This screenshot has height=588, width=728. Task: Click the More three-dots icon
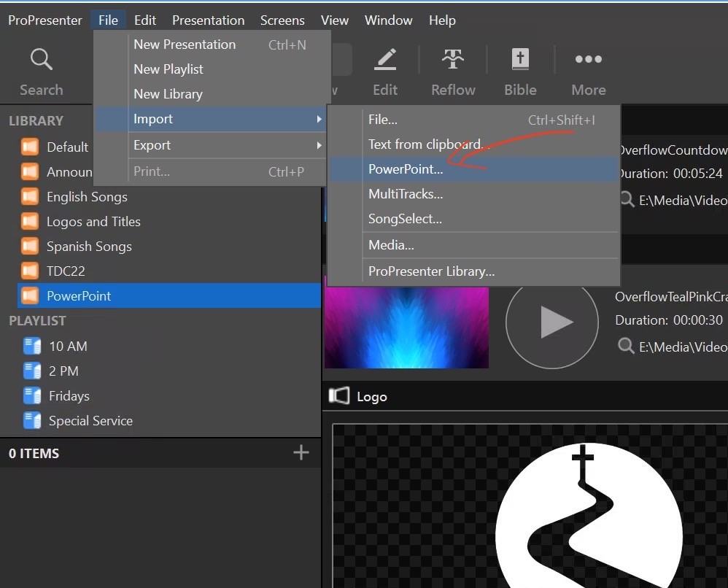588,59
